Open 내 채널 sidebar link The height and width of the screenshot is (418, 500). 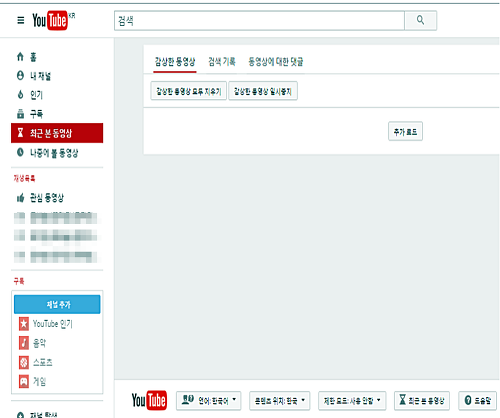[x=41, y=76]
